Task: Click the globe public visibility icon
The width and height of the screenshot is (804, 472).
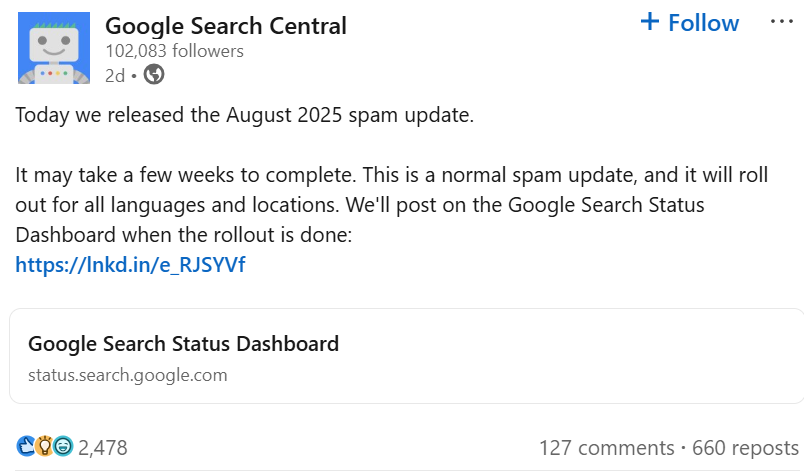Action: point(154,74)
